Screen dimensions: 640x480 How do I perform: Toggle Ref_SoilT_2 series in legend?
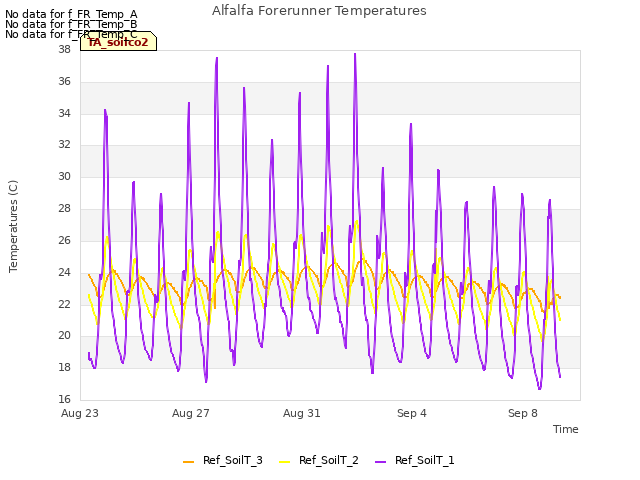(319, 460)
